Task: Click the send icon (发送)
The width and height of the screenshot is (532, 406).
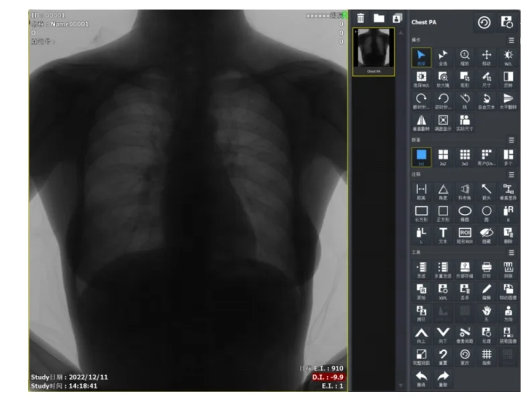Action: pyautogui.click(x=421, y=270)
